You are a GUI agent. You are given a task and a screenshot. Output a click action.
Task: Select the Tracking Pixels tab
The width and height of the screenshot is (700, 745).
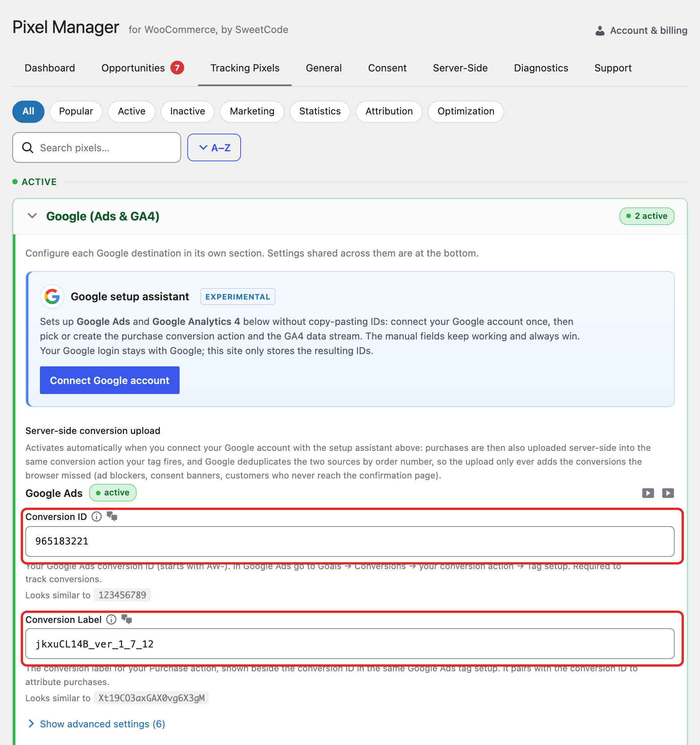pos(245,68)
